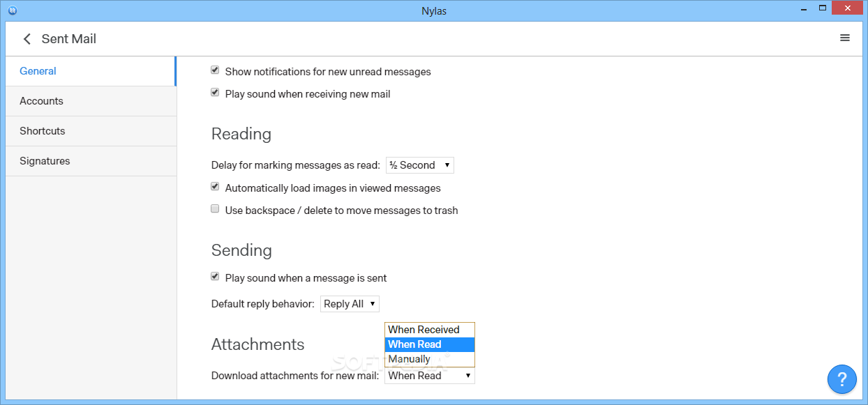Choose When Received from the dropdown list
This screenshot has width=868, height=405.
pos(430,330)
